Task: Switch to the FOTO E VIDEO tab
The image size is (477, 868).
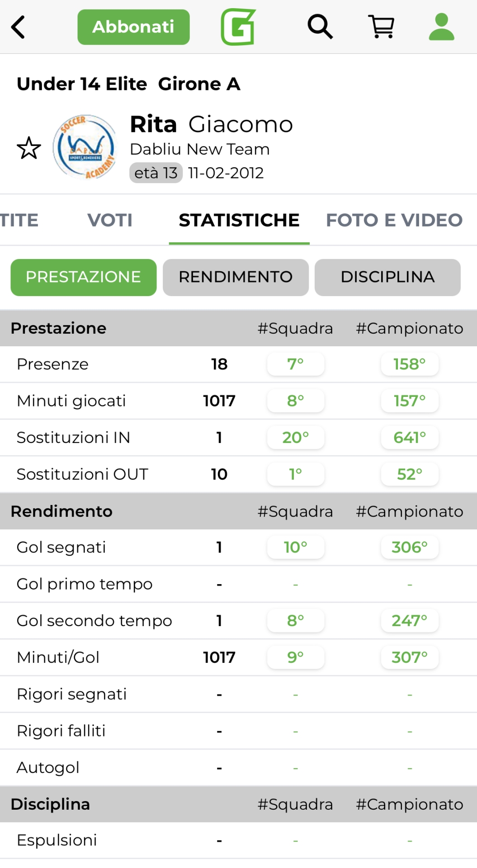Action: [x=394, y=220]
